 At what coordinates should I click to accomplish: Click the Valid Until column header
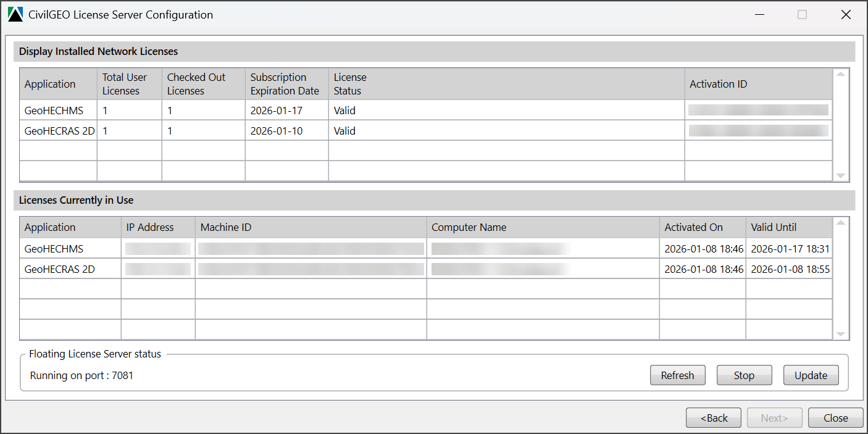tap(789, 227)
